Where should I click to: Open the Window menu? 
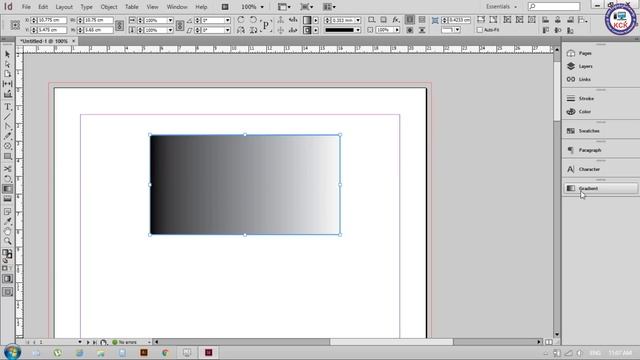(177, 7)
